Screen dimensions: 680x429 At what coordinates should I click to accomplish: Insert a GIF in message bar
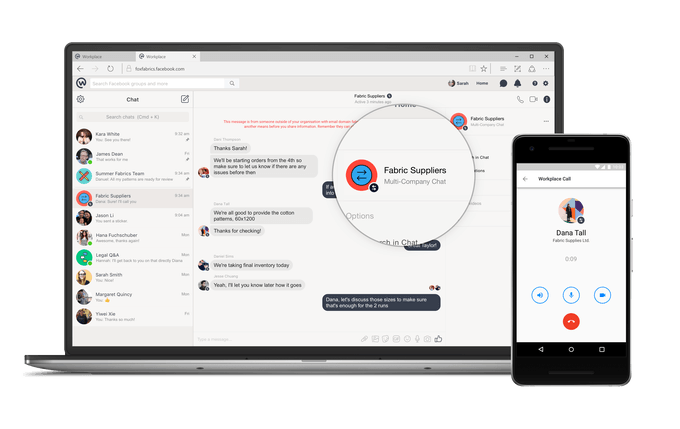tap(396, 339)
